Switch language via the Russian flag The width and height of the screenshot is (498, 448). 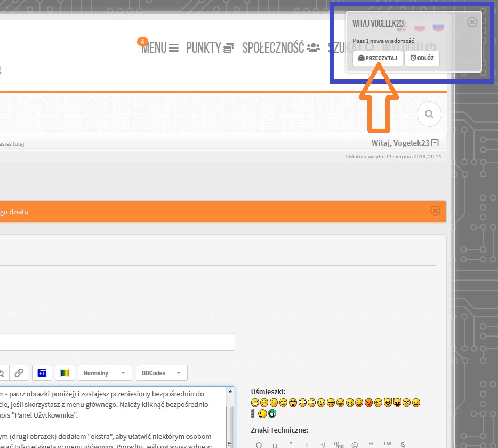(x=438, y=27)
